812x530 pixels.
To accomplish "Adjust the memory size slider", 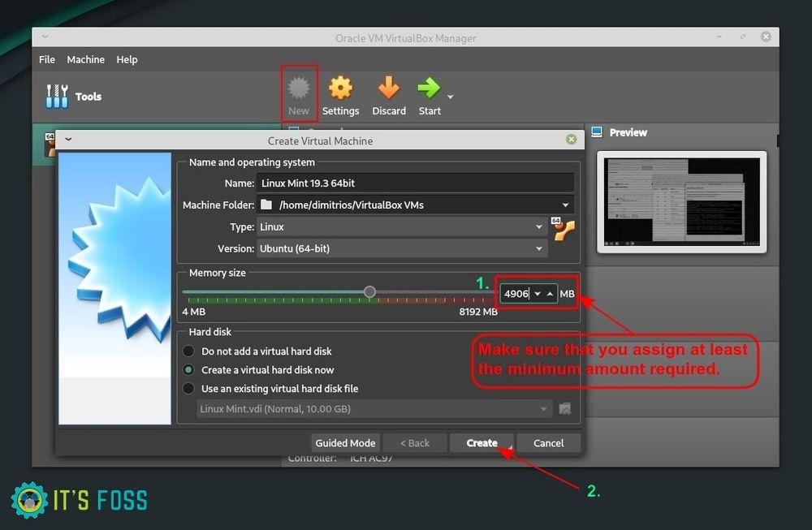I will pos(369,291).
